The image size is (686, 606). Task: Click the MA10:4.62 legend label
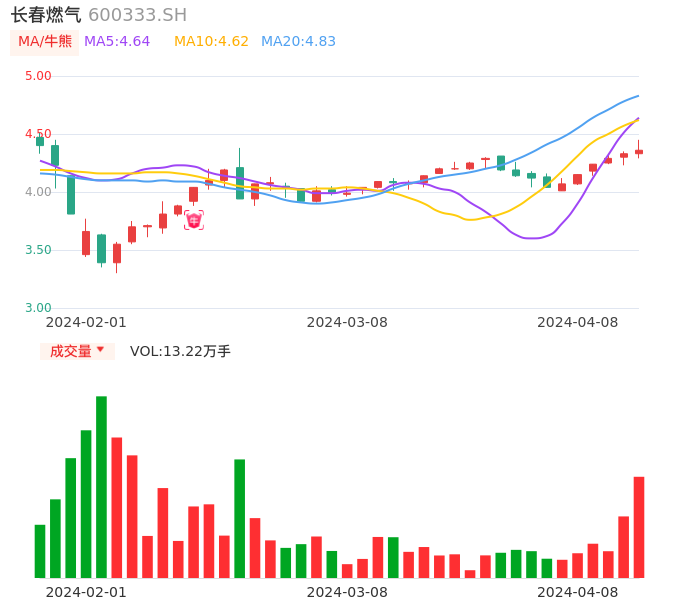pyautogui.click(x=211, y=42)
